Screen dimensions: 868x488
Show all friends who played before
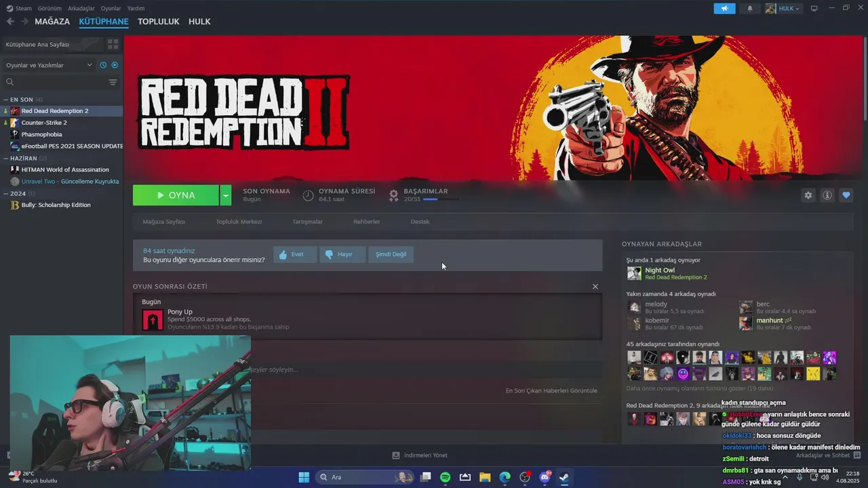(x=700, y=388)
